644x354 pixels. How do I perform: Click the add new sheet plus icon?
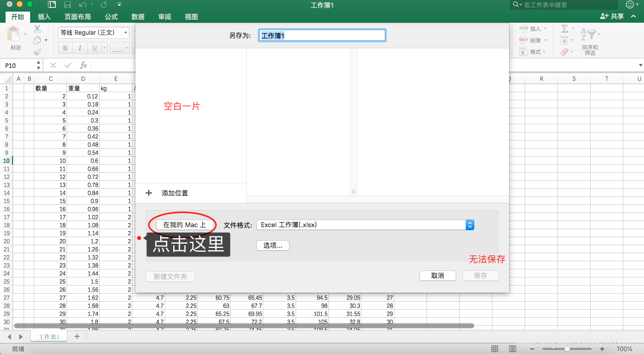point(77,336)
